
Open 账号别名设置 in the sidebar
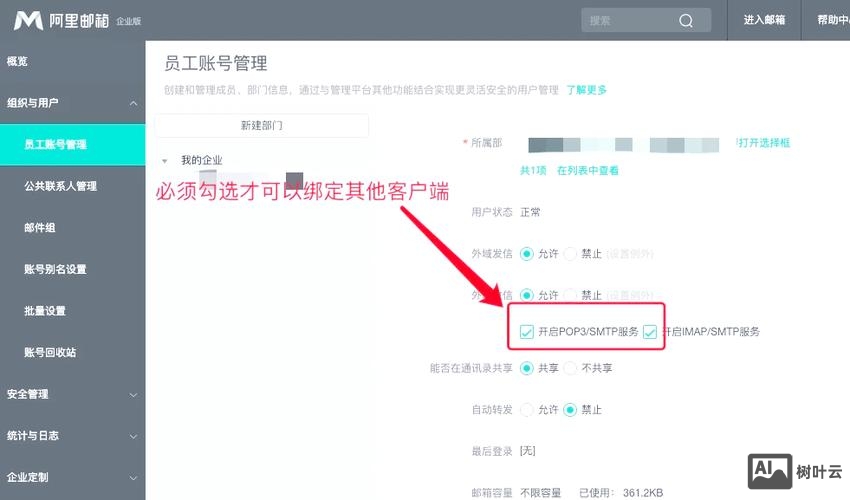point(55,269)
